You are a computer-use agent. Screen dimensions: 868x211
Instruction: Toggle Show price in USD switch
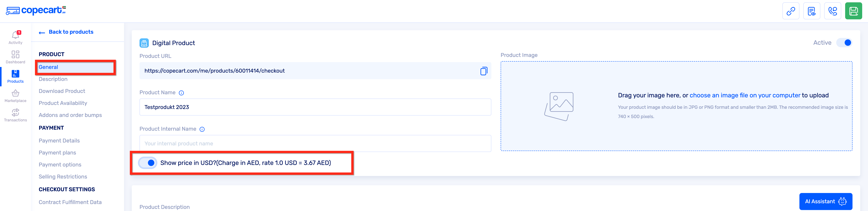[148, 163]
